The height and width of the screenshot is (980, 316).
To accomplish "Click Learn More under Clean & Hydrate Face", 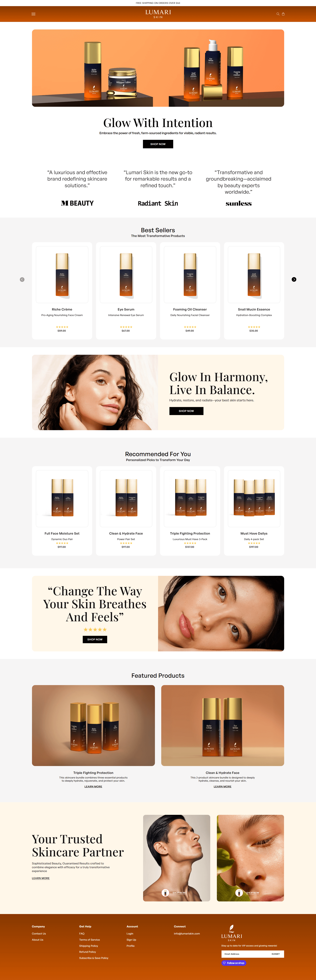I will 222,786.
